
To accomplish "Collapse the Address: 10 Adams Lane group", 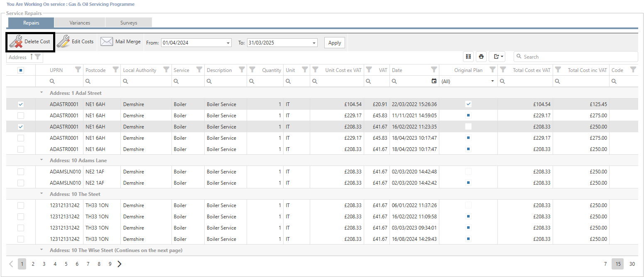I will pyautogui.click(x=41, y=160).
